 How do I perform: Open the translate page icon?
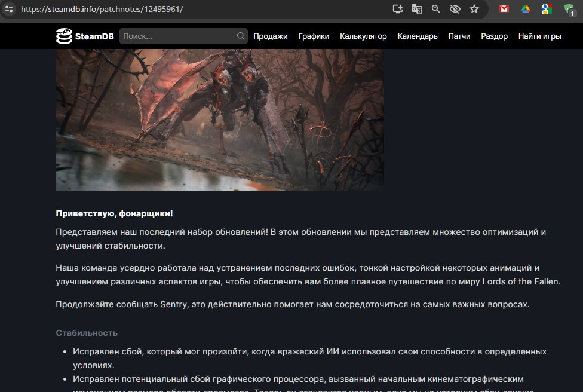click(417, 9)
